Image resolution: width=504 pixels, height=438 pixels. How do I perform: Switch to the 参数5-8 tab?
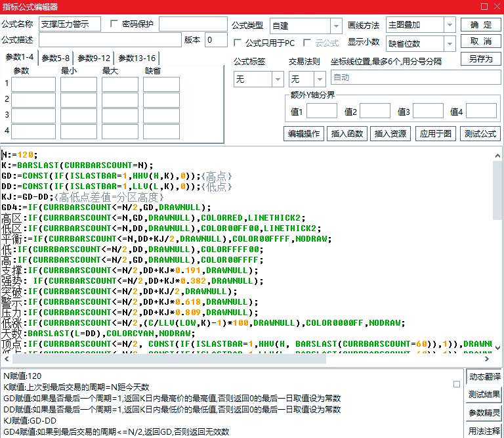pos(56,58)
